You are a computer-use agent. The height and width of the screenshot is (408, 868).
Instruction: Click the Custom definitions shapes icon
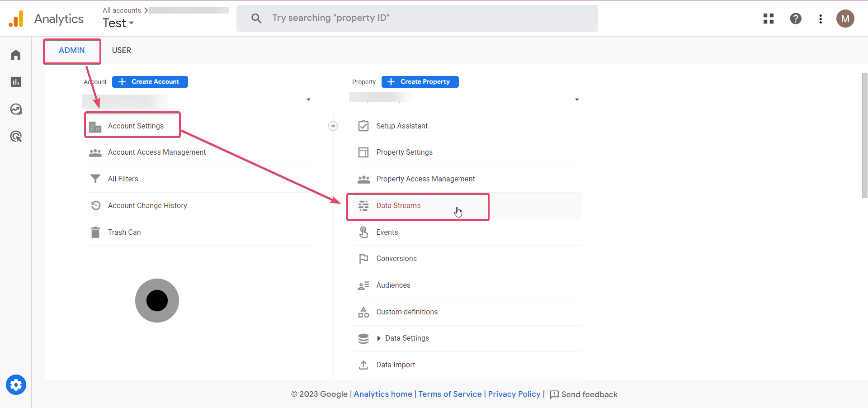(x=363, y=312)
